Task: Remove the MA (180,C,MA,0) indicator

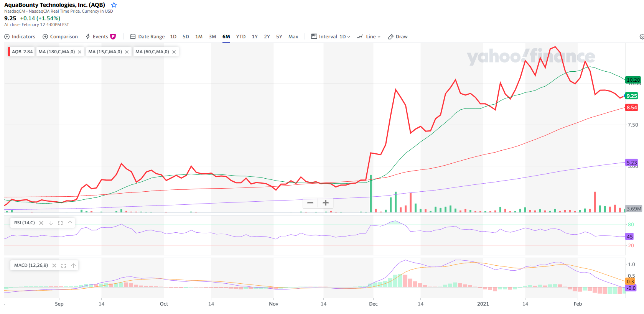Action: [80, 52]
